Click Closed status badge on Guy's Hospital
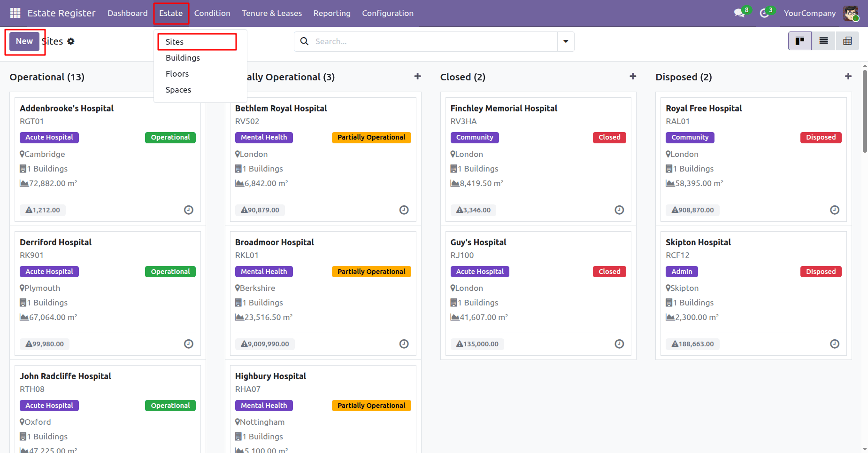Viewport: 868px width, 453px height. click(609, 272)
